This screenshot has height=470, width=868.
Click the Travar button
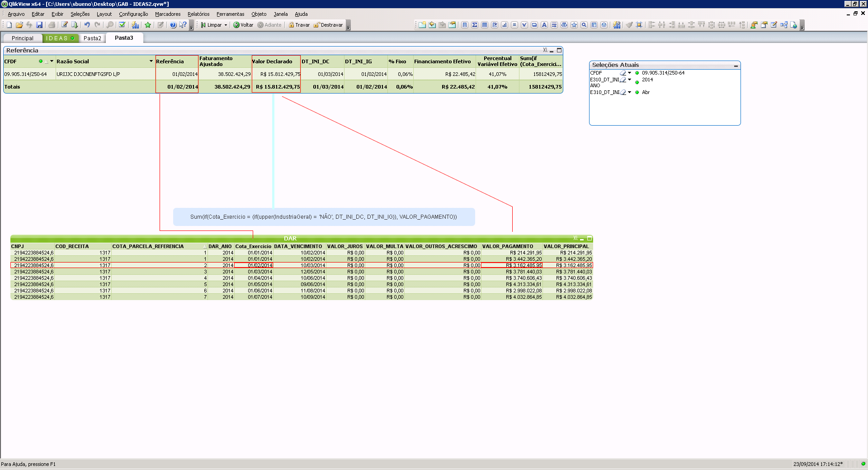(299, 25)
